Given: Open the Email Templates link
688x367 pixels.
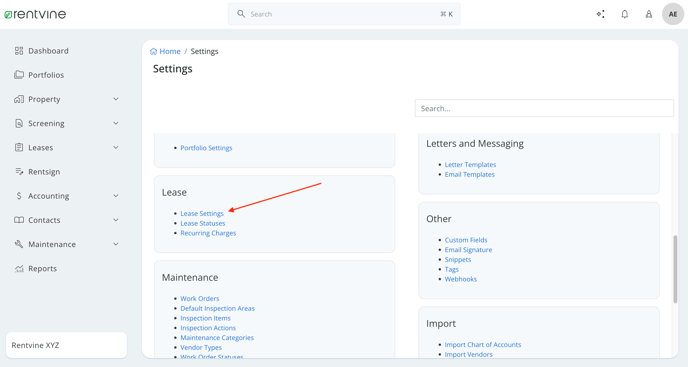Looking at the screenshot, I should coord(469,174).
